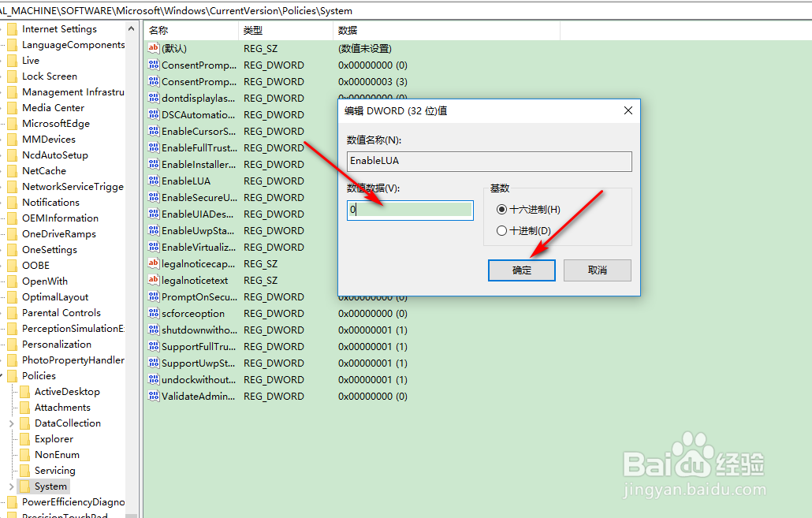Click the ab icon next to (默认)
This screenshot has width=812, height=518.
point(153,48)
